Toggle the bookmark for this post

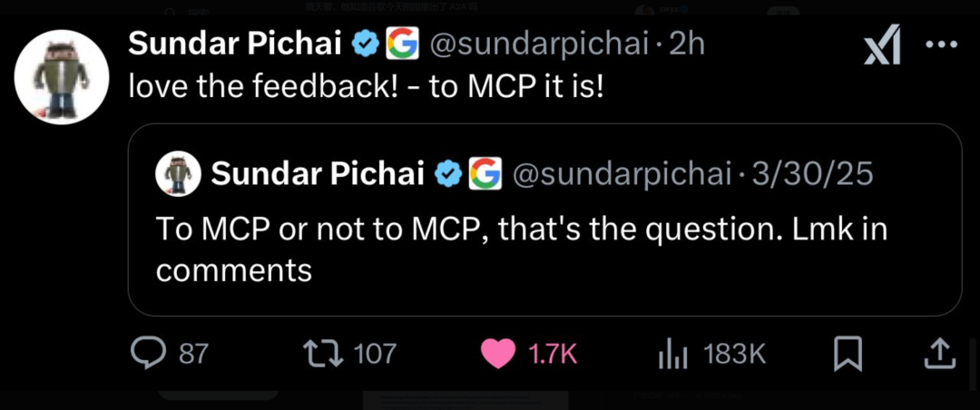click(848, 352)
